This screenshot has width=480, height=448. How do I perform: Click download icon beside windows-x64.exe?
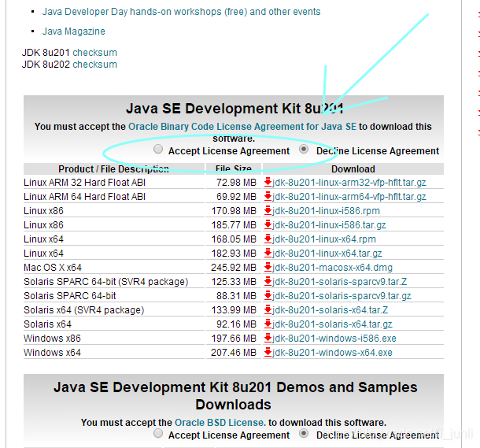(x=268, y=353)
